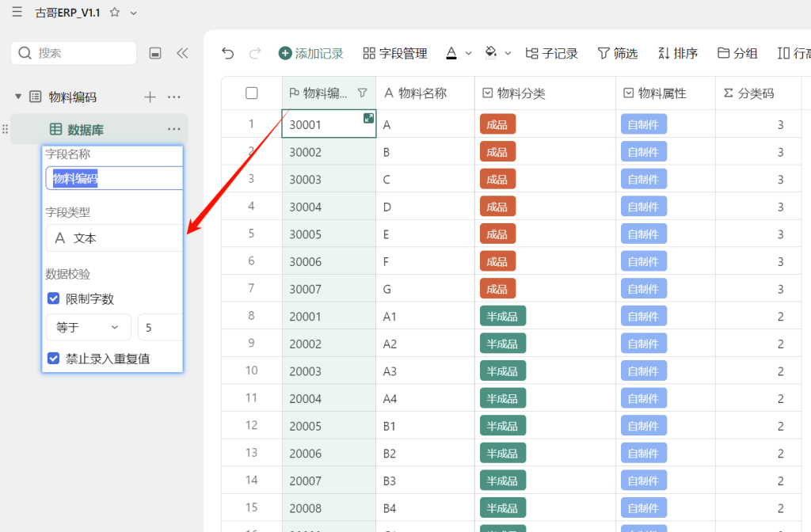811x532 pixels.
Task: Click the character count field showing 5
Action: (x=161, y=327)
